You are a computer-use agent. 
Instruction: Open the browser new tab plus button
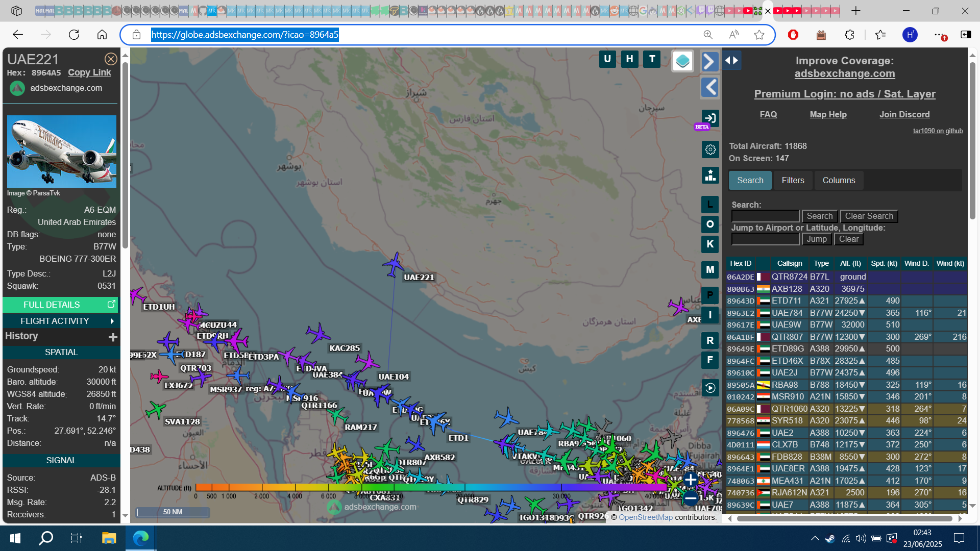(856, 11)
